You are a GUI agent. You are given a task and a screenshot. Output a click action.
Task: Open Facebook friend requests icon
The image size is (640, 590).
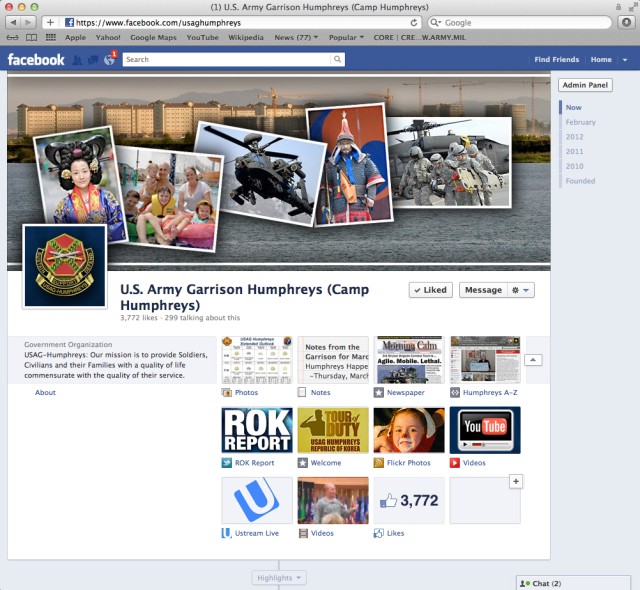[77, 60]
